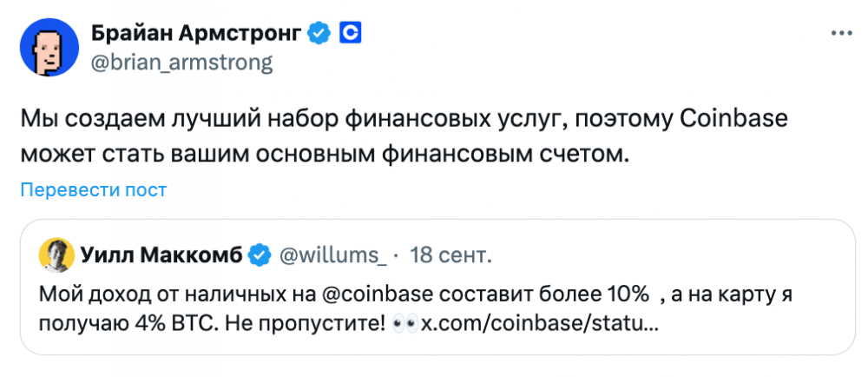Open the @brian_armstrong handle link

(x=181, y=63)
